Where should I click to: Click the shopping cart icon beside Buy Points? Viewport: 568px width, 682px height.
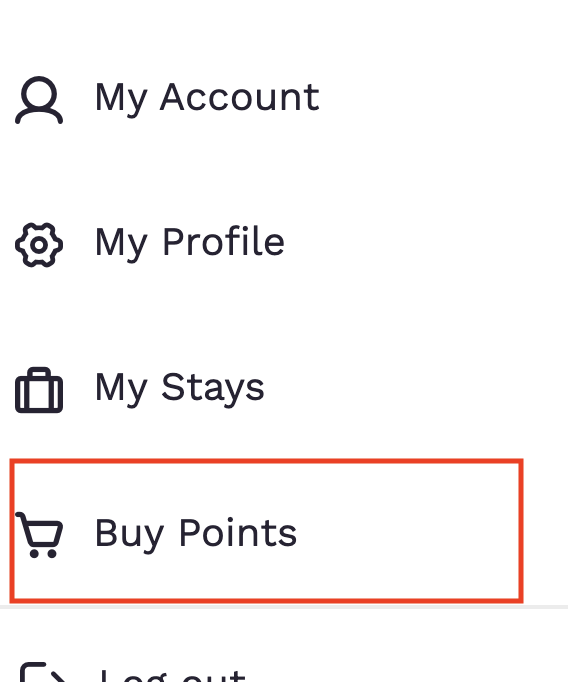point(39,535)
